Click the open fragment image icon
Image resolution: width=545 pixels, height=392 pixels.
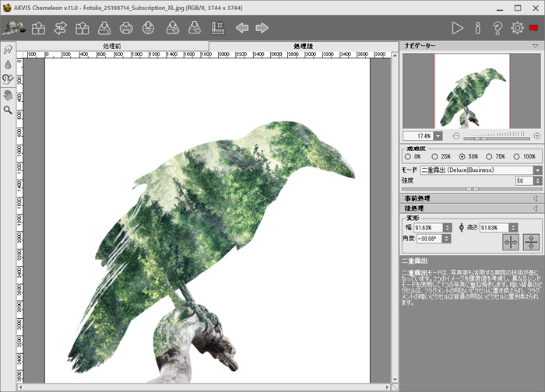tap(83, 28)
